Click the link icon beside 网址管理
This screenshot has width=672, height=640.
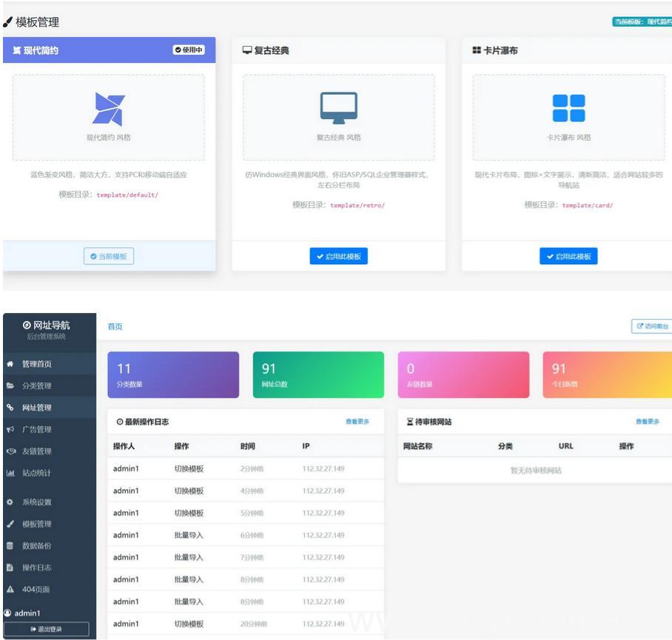click(x=10, y=408)
